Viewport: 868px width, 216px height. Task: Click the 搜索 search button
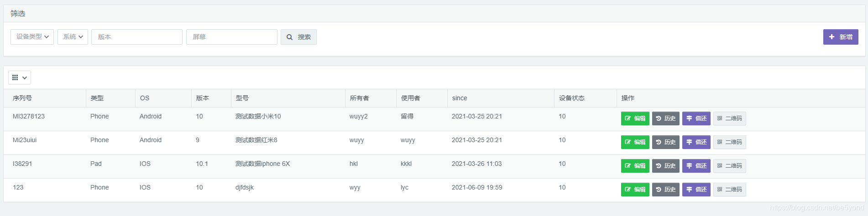coord(298,37)
